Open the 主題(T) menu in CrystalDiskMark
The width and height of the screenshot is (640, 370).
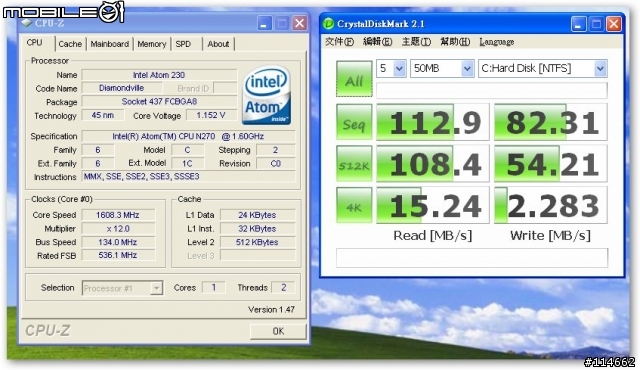[x=416, y=42]
